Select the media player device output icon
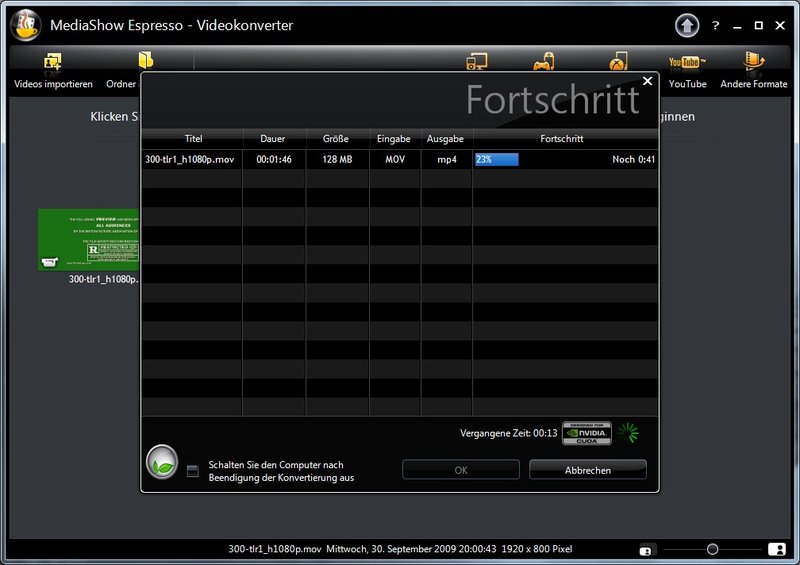 (x=477, y=62)
